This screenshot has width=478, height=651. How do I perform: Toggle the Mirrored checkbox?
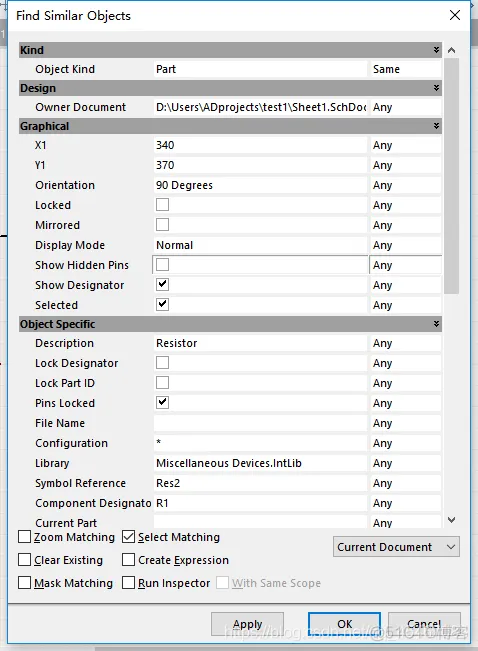coord(162,225)
